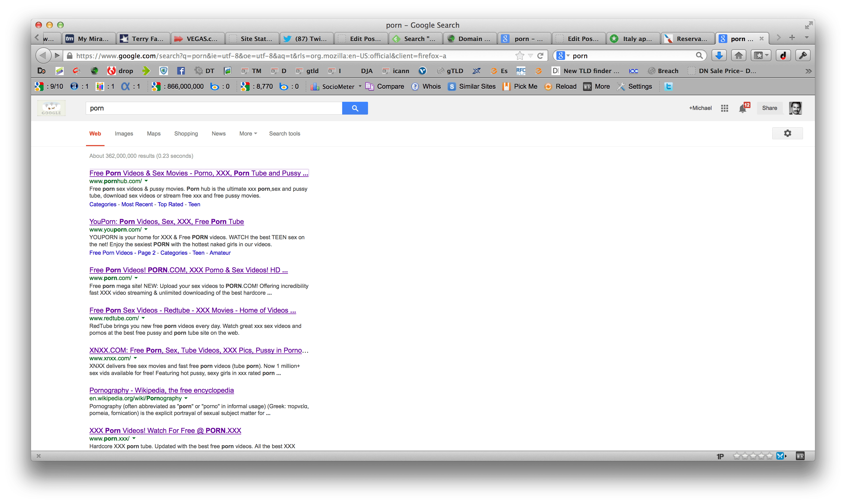Click the blue search magnifier button
This screenshot has width=846, height=504.
point(355,108)
